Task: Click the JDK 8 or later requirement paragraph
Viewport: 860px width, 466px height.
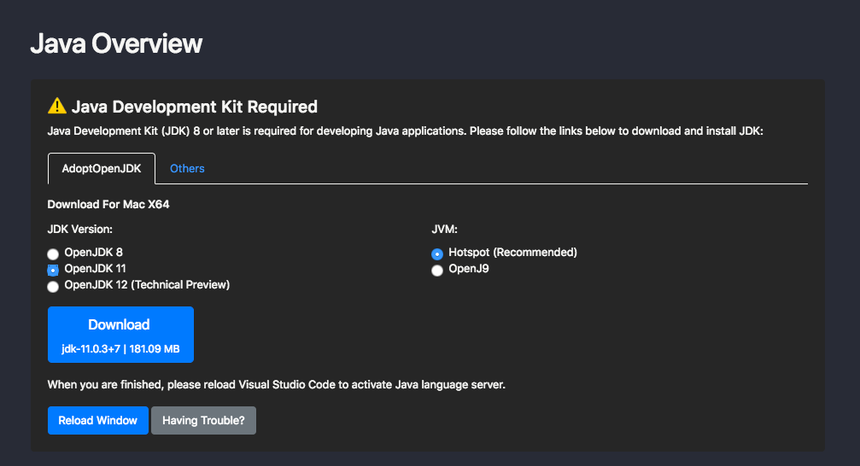Action: 405,131
